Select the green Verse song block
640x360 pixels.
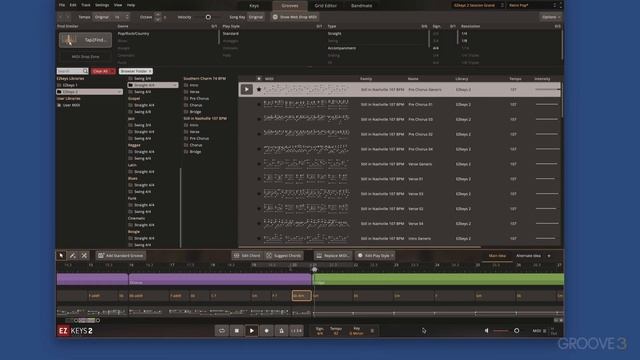[438, 280]
